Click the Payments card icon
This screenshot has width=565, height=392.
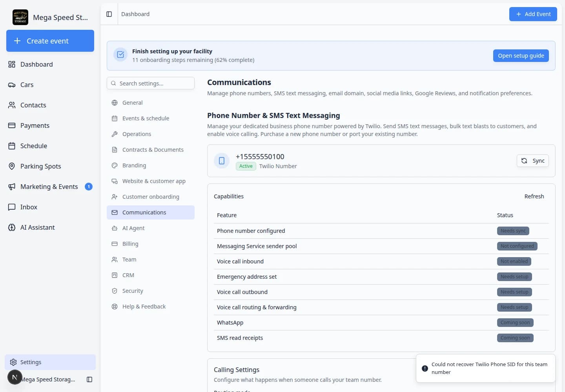click(x=12, y=125)
